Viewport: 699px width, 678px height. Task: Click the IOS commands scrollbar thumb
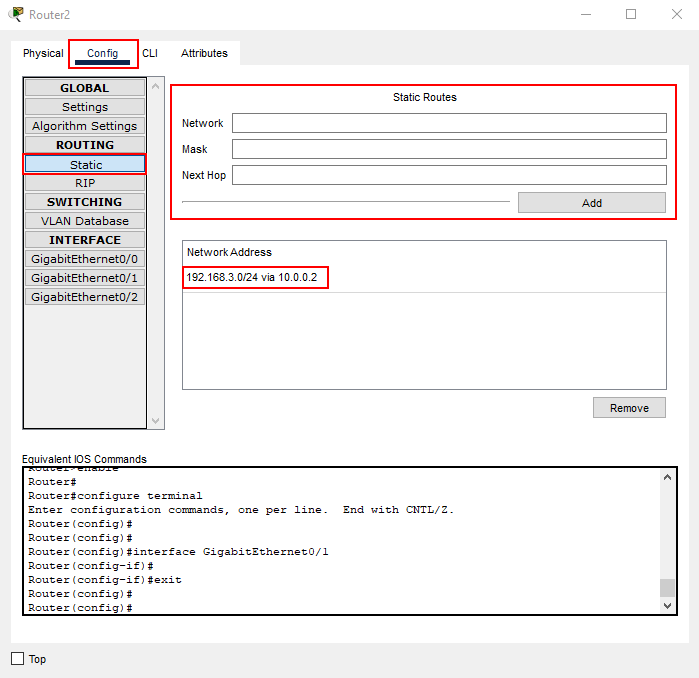click(667, 587)
